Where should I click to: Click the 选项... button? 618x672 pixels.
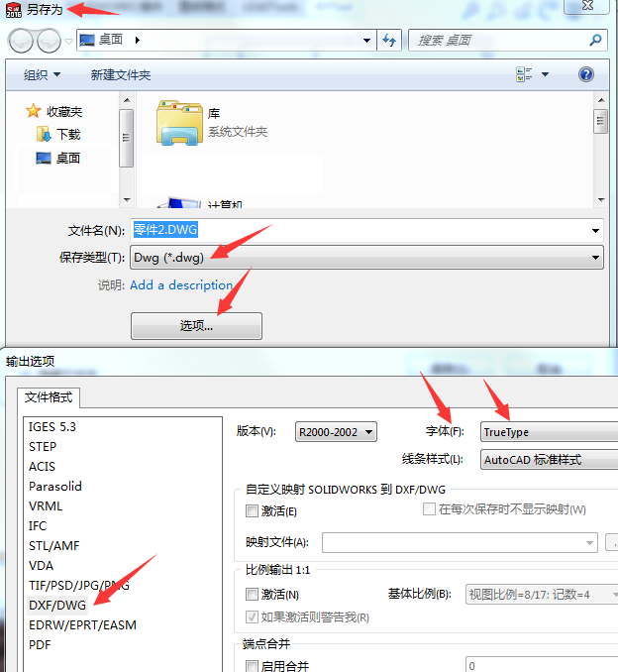[x=196, y=326]
